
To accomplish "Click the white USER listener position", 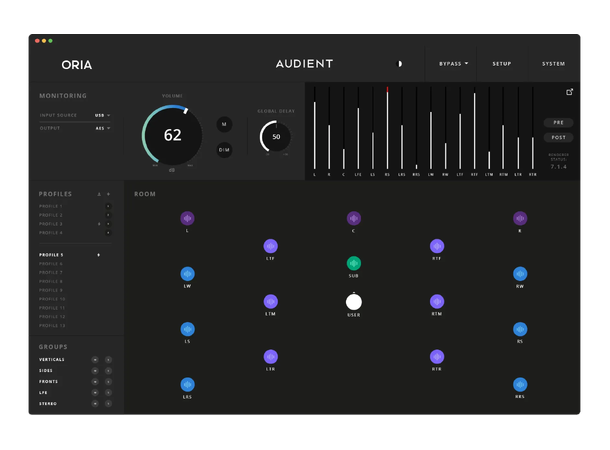I will click(354, 302).
